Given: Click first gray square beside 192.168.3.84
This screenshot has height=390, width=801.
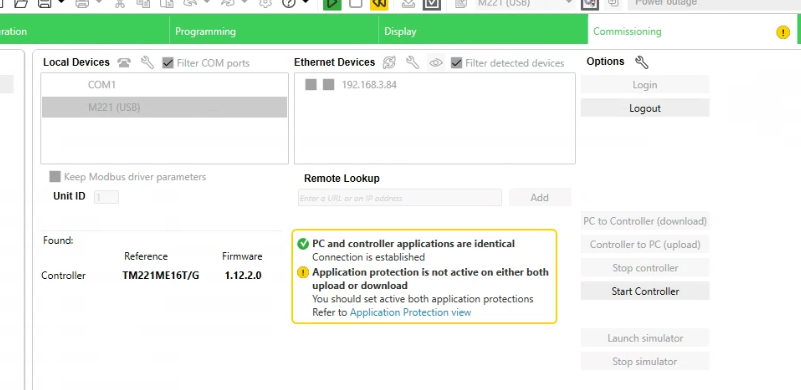Looking at the screenshot, I should point(311,84).
